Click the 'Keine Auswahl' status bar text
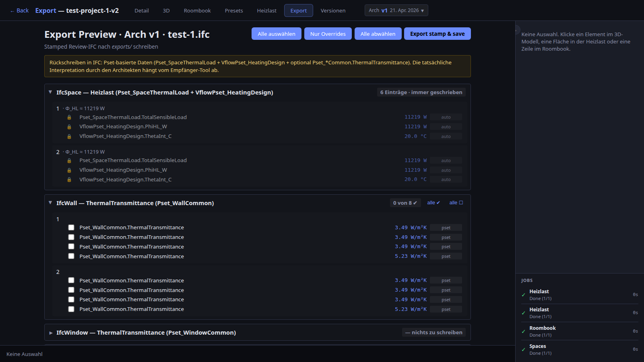 [x=25, y=354]
